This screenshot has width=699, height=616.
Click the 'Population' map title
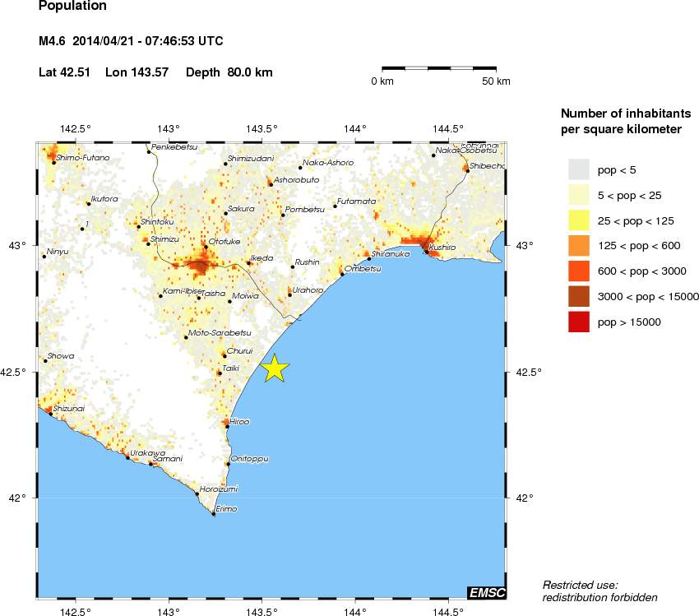point(72,7)
